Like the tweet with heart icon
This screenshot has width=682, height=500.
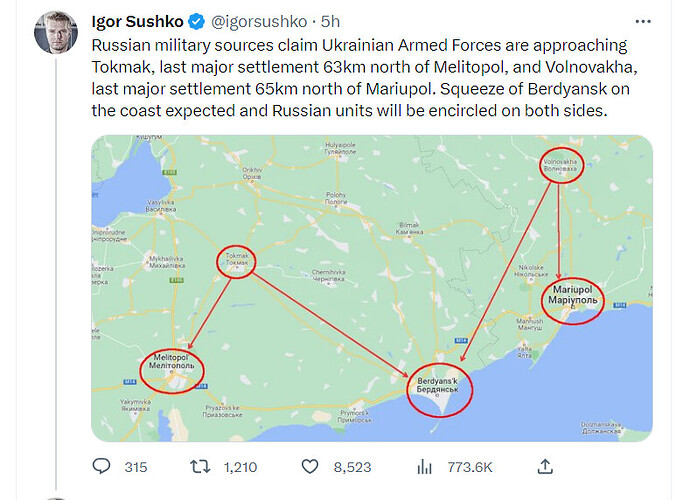coord(310,467)
